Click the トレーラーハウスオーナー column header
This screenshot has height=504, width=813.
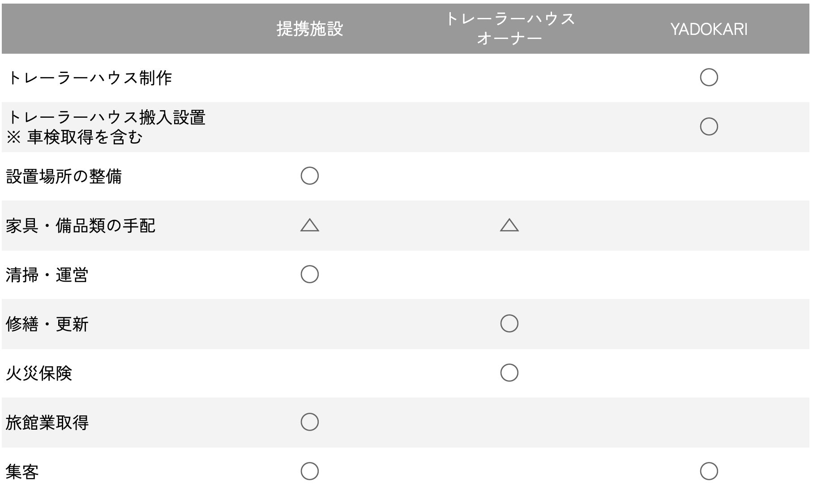[x=509, y=29]
